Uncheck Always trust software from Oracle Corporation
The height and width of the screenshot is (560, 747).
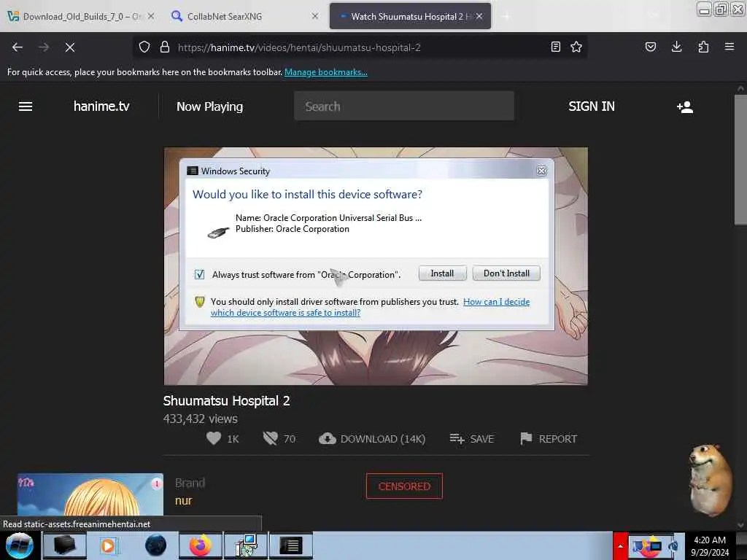pyautogui.click(x=200, y=274)
